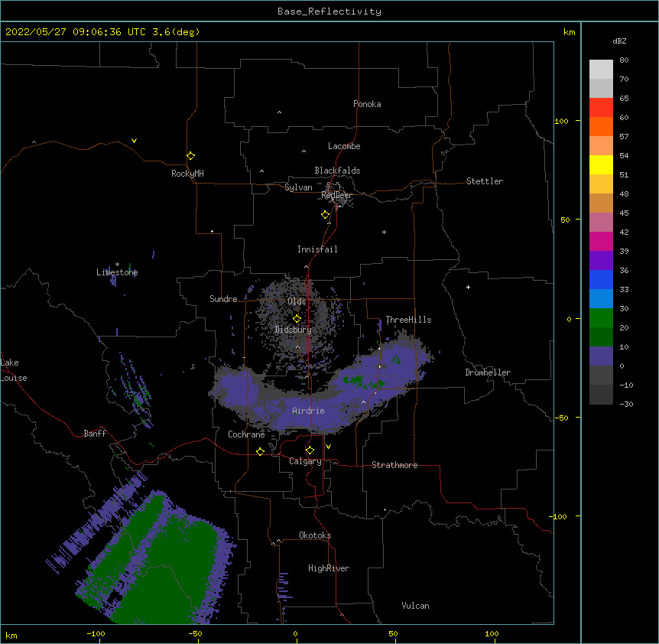The height and width of the screenshot is (644, 659).
Task: Click the Okotoks label
Action: pos(315,535)
